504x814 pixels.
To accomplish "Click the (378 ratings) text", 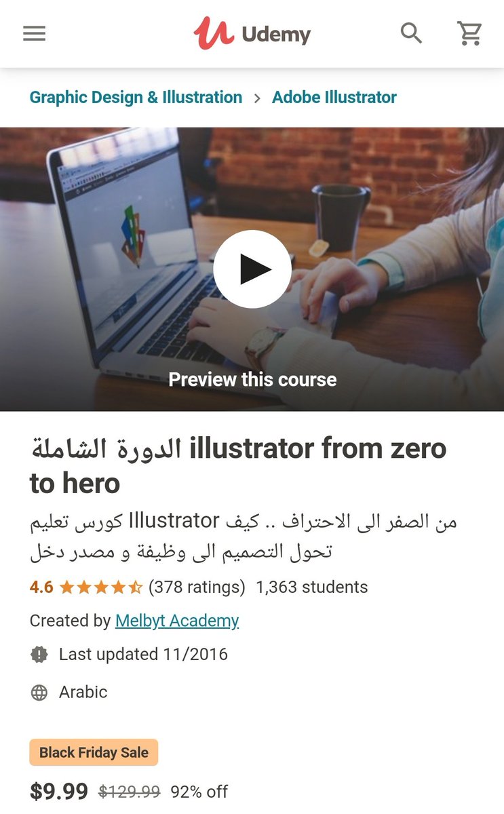I will (197, 587).
